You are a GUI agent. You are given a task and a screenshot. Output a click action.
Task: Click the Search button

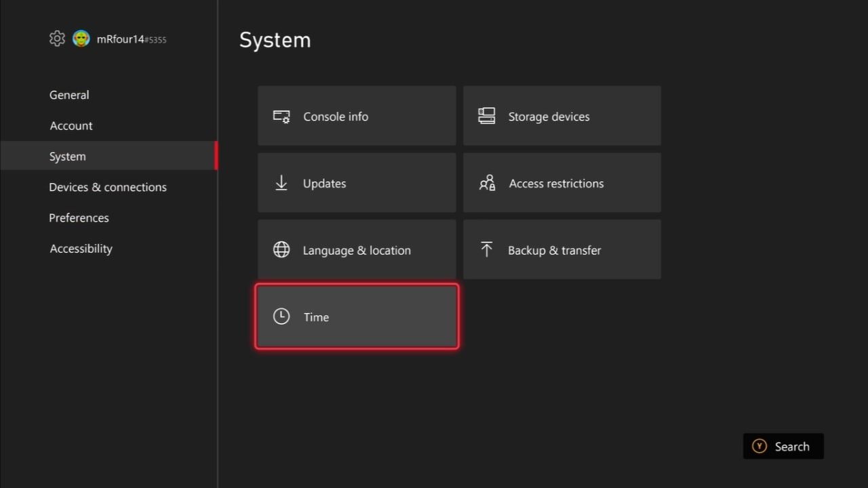pyautogui.click(x=783, y=446)
